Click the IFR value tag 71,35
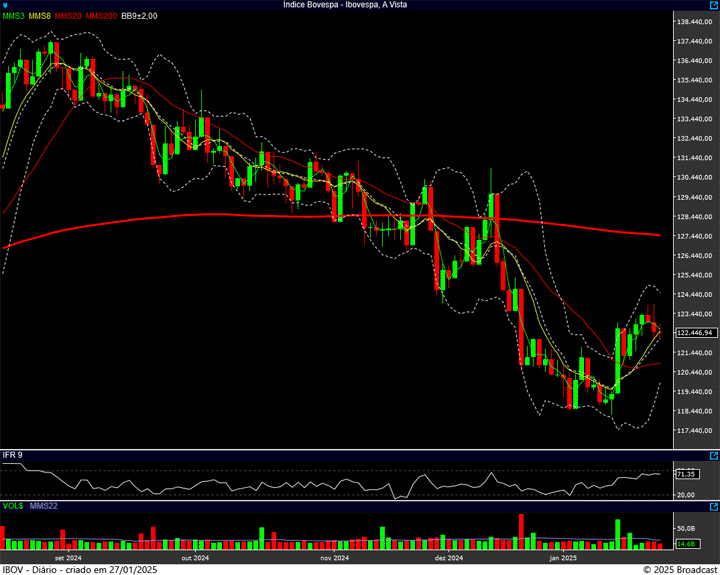720x575 pixels. [686, 474]
